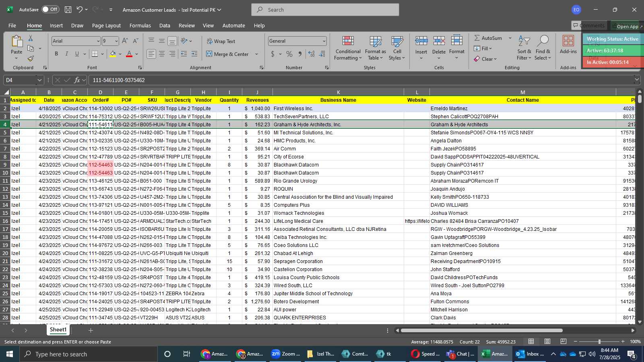
Task: Click the Comments button
Action: tap(589, 25)
